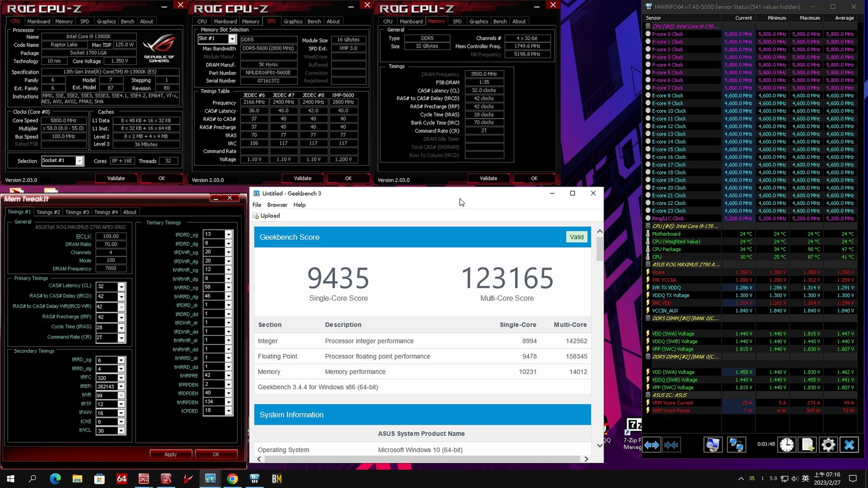
Task: Open Command Rate (CR) dropdown in MemTweakIt
Action: point(121,338)
